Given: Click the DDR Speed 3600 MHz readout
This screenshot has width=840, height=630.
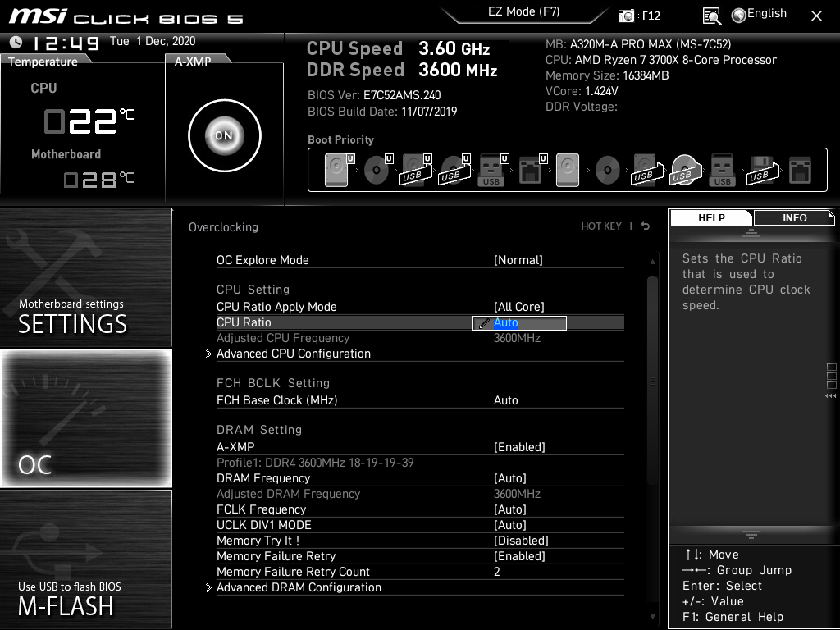Looking at the screenshot, I should (402, 70).
